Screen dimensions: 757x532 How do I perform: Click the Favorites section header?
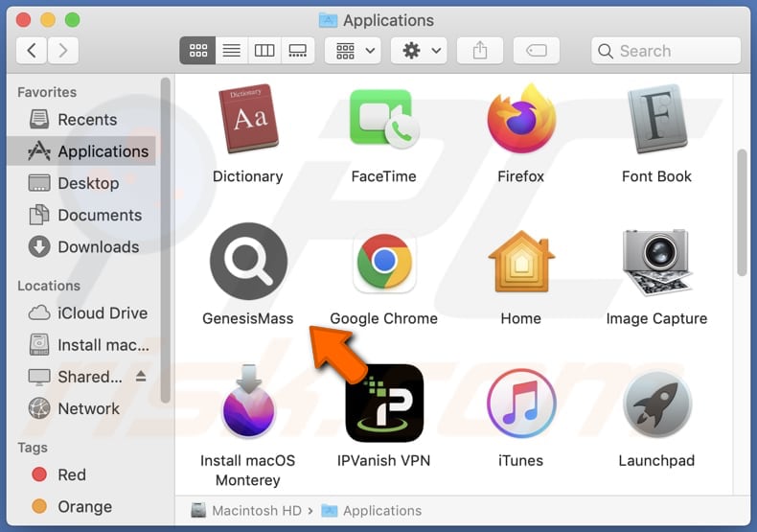coord(47,92)
